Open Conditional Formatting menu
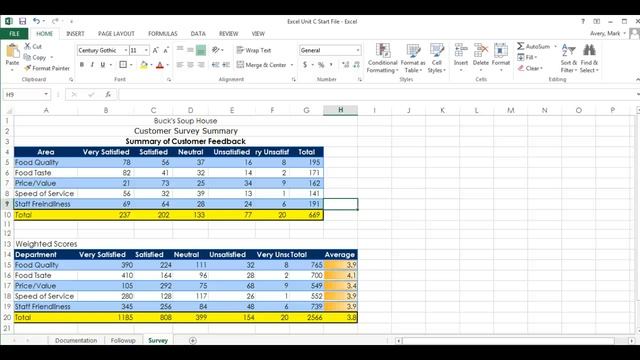Image resolution: width=640 pixels, height=360 pixels. [382, 58]
